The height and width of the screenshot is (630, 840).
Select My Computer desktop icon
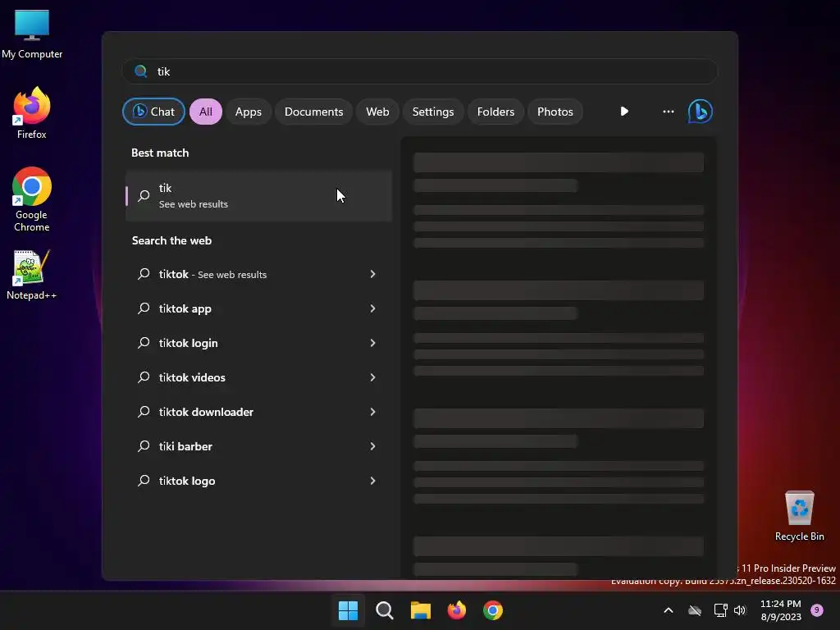[32, 34]
